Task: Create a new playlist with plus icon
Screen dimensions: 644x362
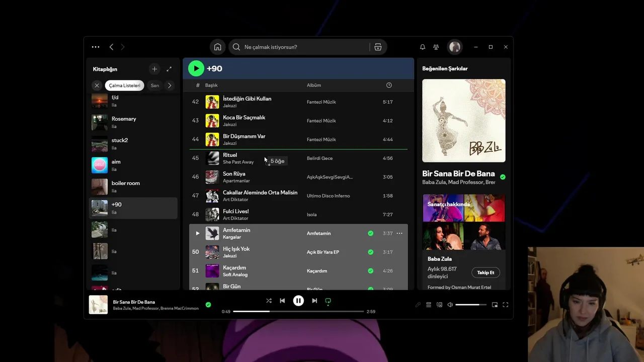Action: click(154, 69)
